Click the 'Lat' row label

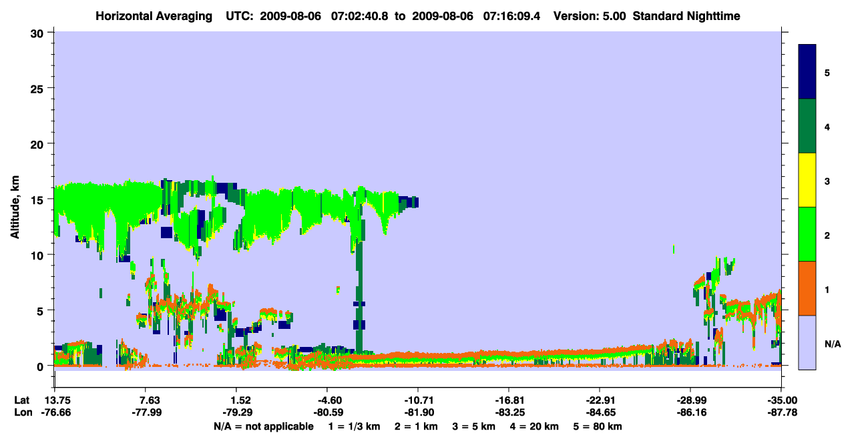click(21, 400)
